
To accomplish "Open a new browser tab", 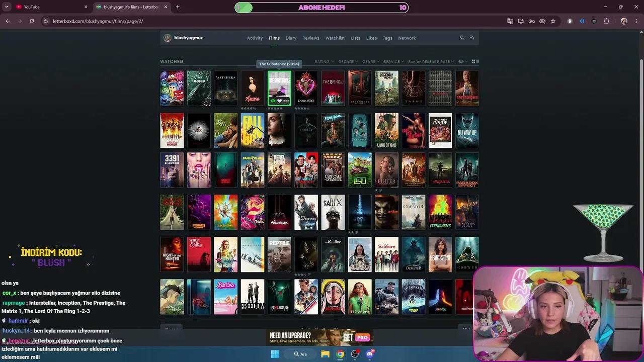I will pos(178,7).
